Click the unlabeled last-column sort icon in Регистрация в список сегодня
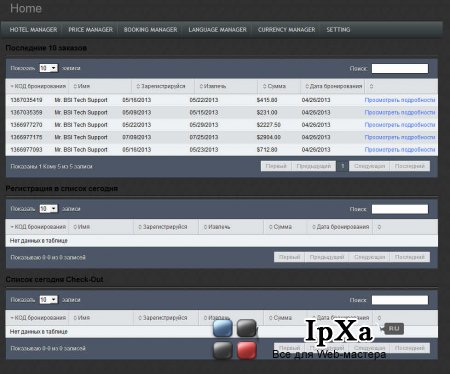Screen dimensions: 450x374 tap(379, 227)
